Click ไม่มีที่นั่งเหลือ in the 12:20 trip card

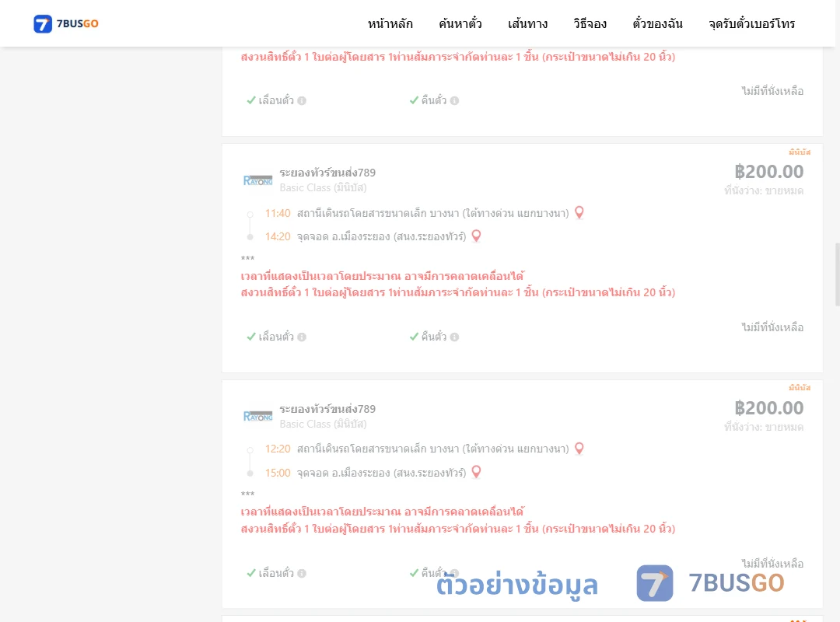pyautogui.click(x=772, y=563)
